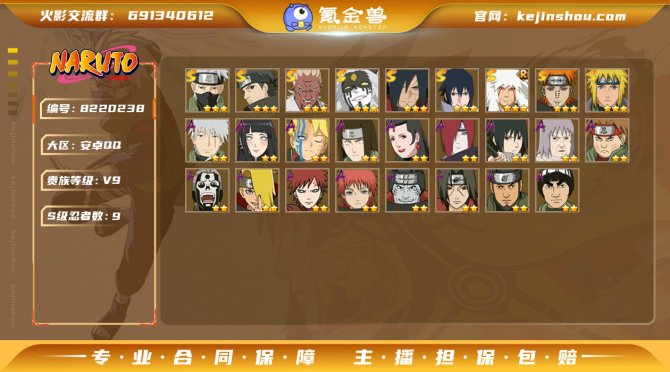The image size is (670, 372).
Task: Click the white-haired Jiraiya S-rank portrait
Action: coord(507,91)
